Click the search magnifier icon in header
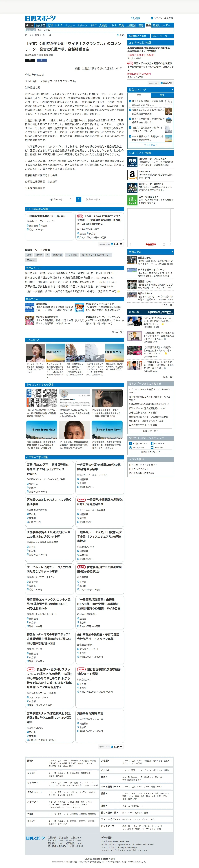The width and height of the screenshot is (199, 868). (133, 18)
